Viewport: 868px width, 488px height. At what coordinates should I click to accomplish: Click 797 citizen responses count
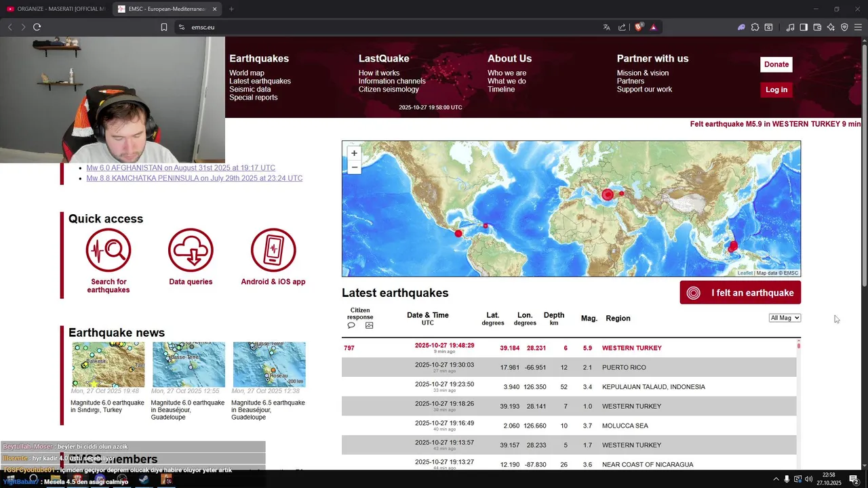click(349, 348)
